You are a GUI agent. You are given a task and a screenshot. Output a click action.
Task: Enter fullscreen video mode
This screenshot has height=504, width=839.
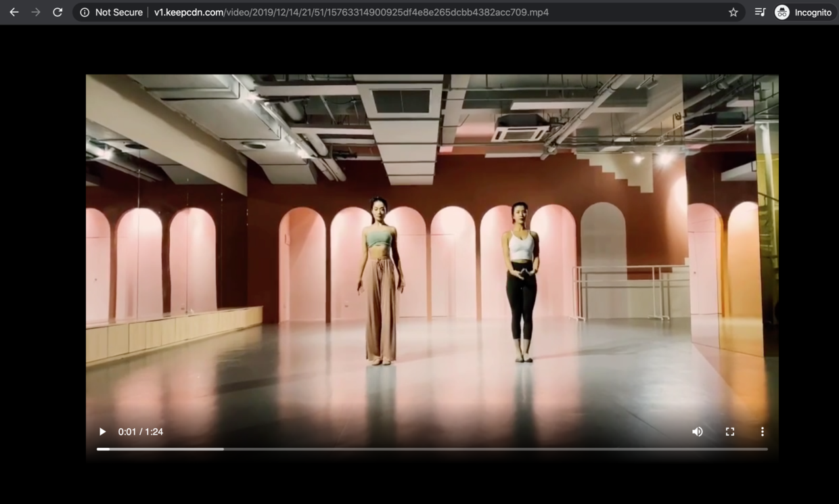(x=730, y=432)
